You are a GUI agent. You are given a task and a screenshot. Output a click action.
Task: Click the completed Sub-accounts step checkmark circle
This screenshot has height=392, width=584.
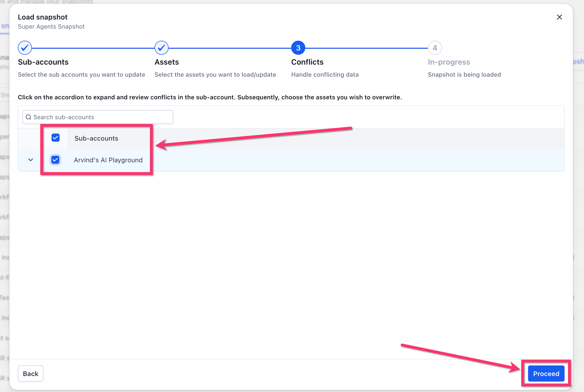(x=25, y=48)
